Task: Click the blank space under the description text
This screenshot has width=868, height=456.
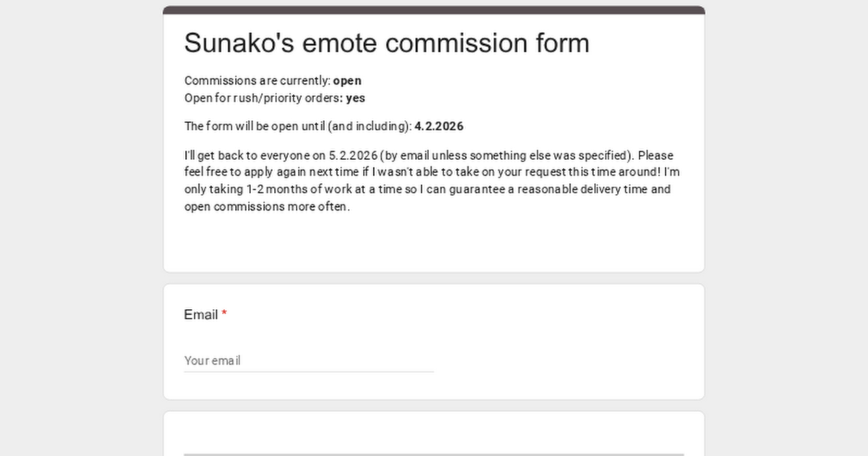Action: [x=434, y=243]
